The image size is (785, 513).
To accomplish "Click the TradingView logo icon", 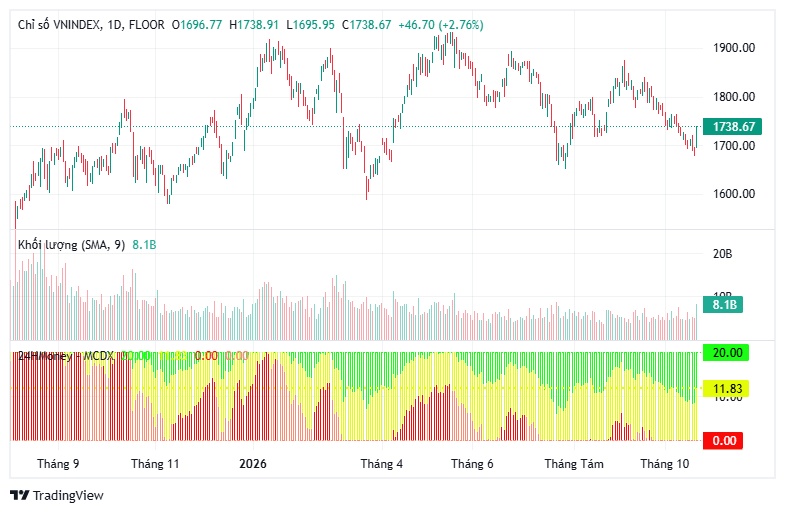I will (20, 495).
